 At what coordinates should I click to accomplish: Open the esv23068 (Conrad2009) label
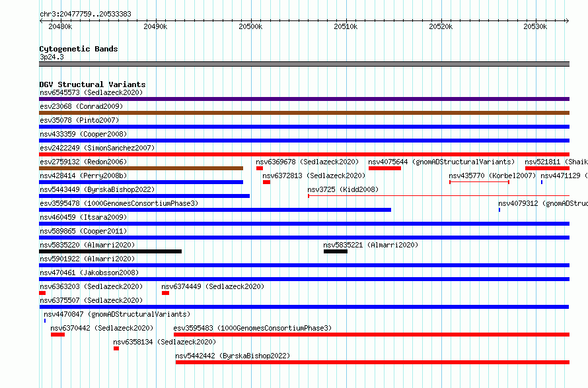coord(81,106)
